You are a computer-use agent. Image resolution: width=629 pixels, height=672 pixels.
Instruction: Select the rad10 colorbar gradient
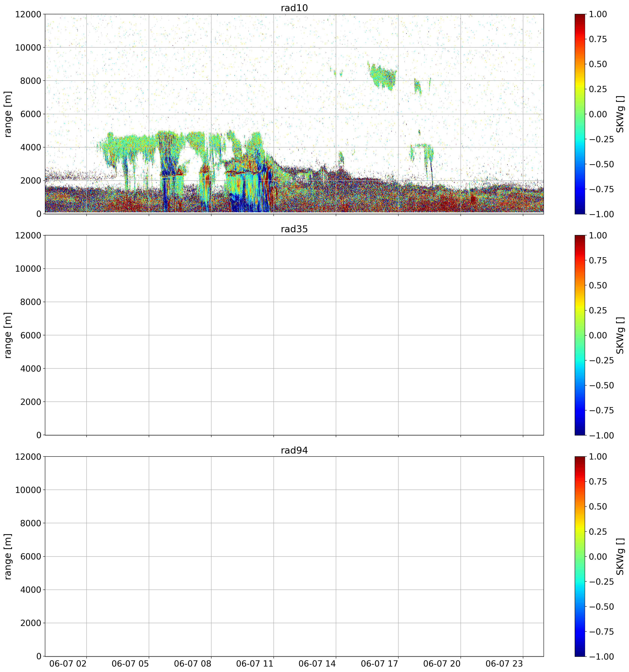pyautogui.click(x=580, y=114)
